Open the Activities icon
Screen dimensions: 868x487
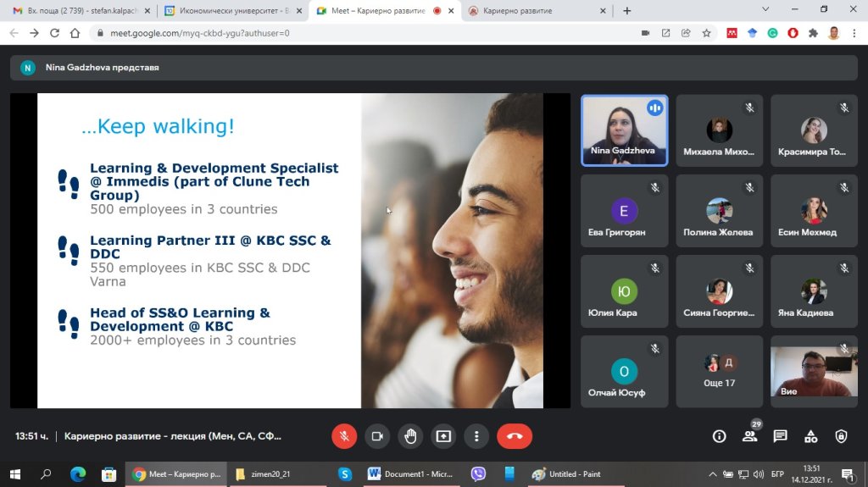coord(811,436)
